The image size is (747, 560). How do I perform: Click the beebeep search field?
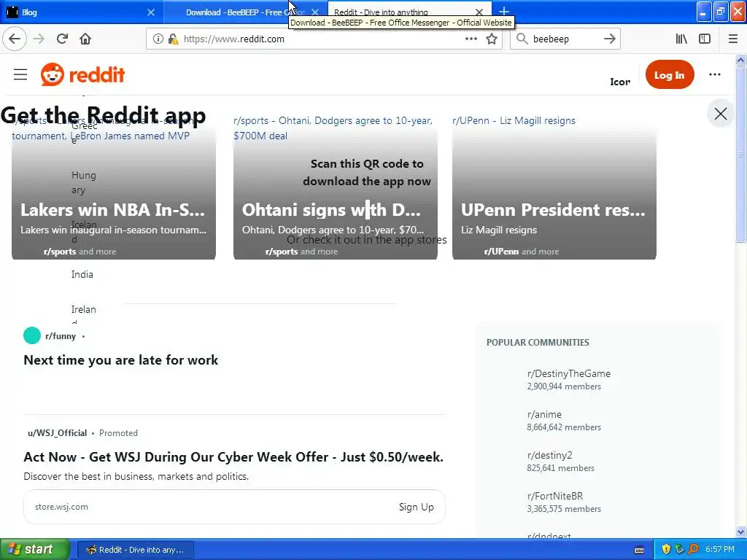[x=565, y=39]
